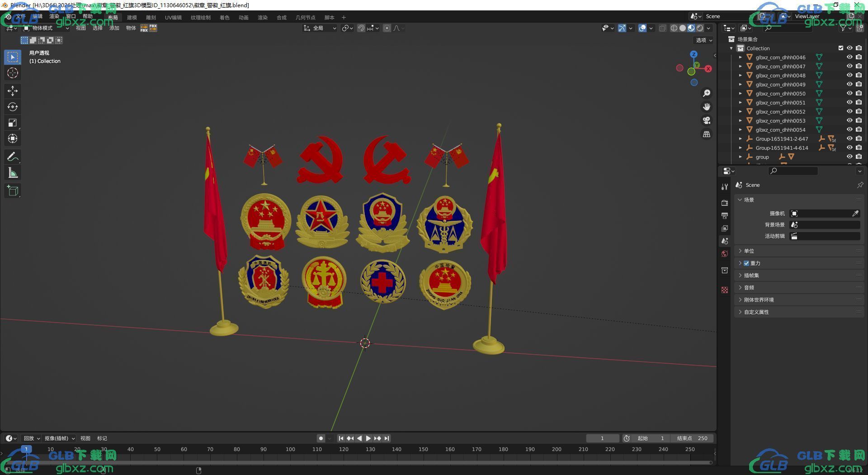Click the viewport pan hand icon
The height and width of the screenshot is (475, 868).
pyautogui.click(x=706, y=107)
